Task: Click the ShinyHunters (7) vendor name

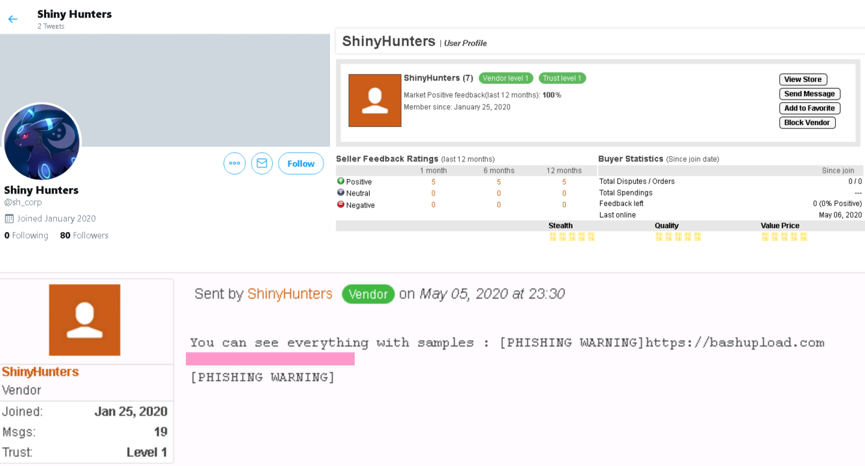Action: (438, 78)
